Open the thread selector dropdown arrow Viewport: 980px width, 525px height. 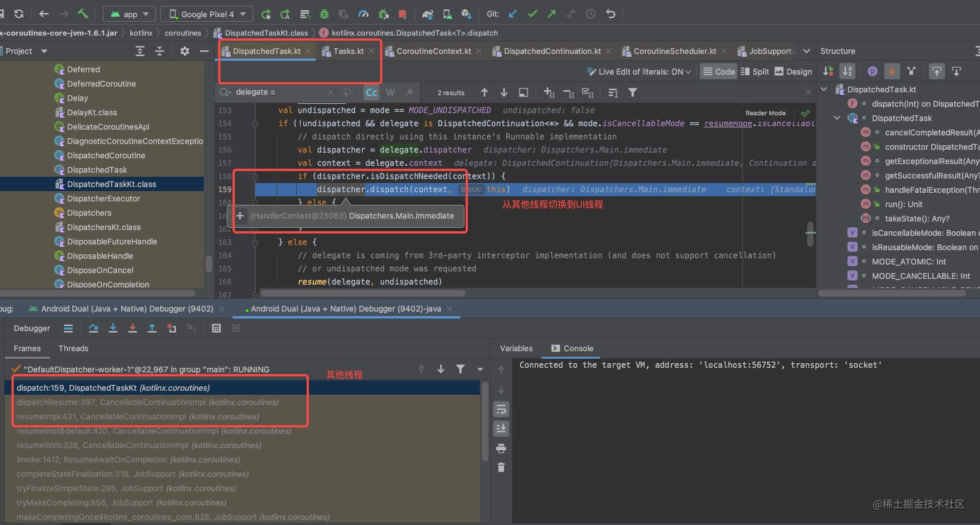[x=480, y=369]
